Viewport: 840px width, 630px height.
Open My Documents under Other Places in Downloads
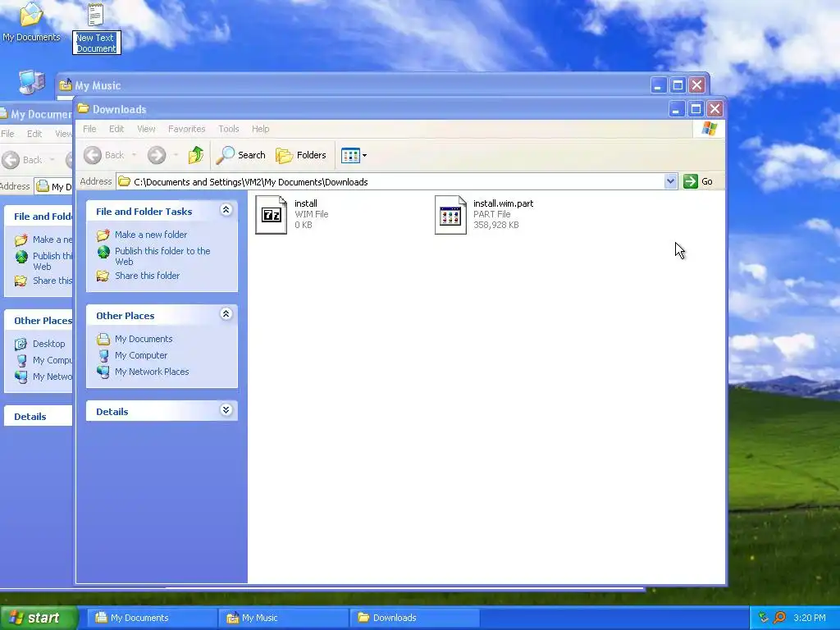(x=144, y=339)
